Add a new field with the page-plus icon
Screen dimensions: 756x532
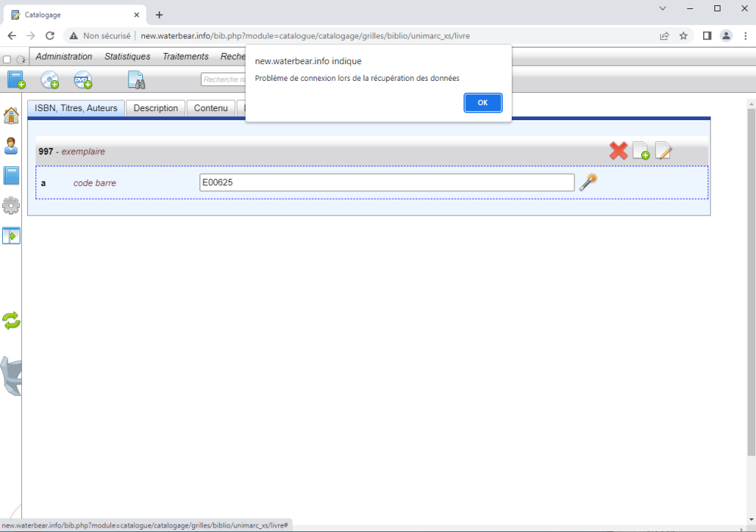point(640,151)
